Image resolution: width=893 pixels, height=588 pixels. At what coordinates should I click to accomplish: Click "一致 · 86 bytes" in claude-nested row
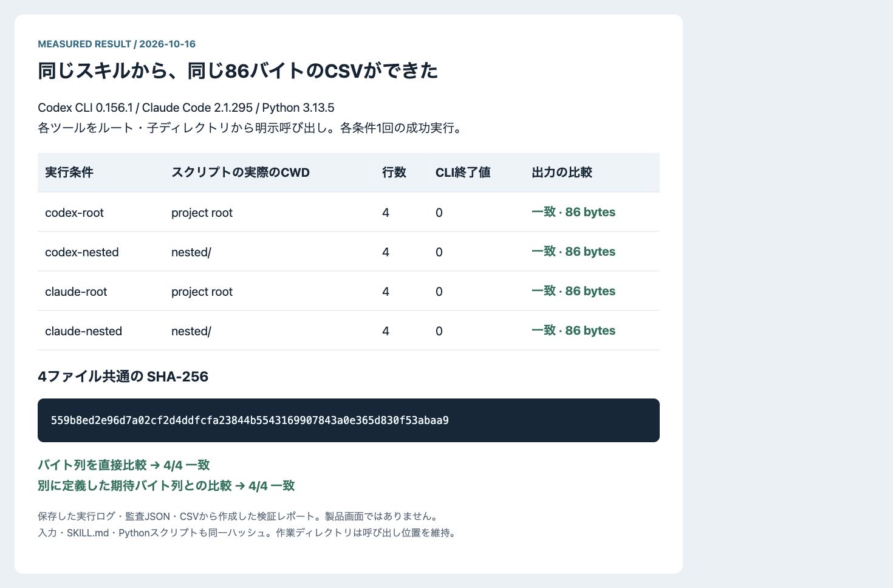coord(573,330)
